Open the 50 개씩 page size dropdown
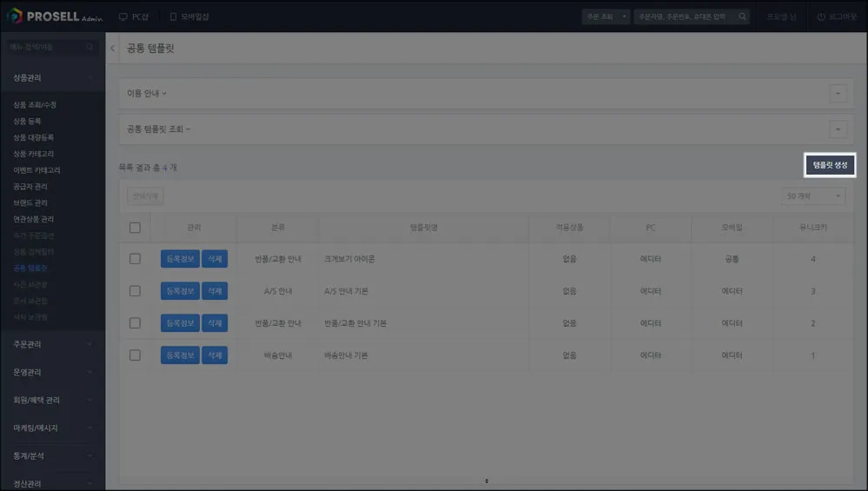868x491 pixels. click(x=813, y=196)
